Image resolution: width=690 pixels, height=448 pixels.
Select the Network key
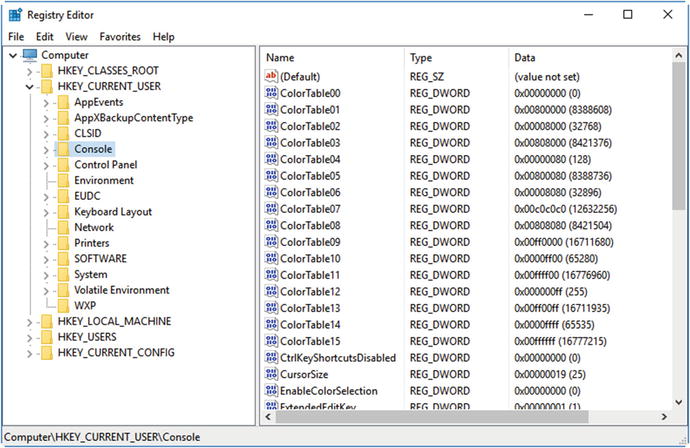point(94,228)
